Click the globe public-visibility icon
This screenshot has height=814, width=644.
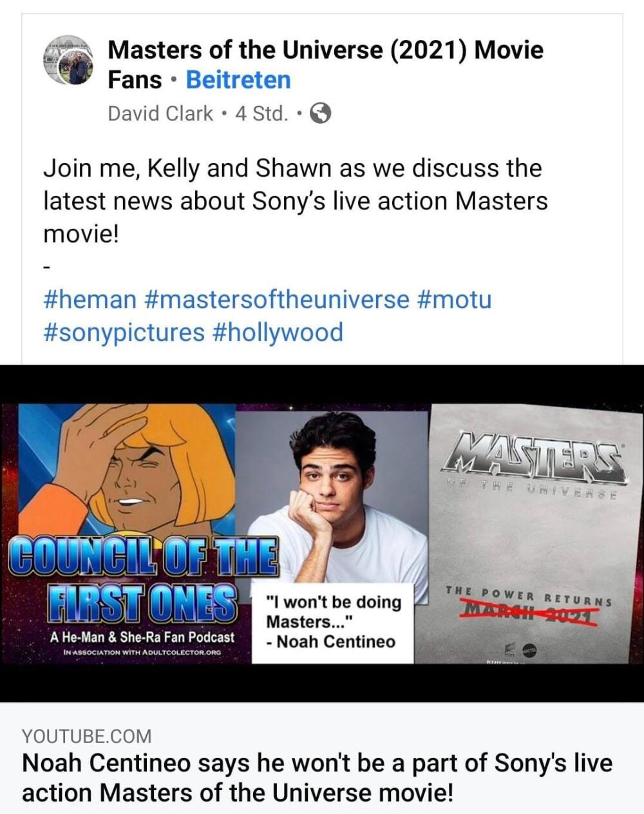click(321, 113)
